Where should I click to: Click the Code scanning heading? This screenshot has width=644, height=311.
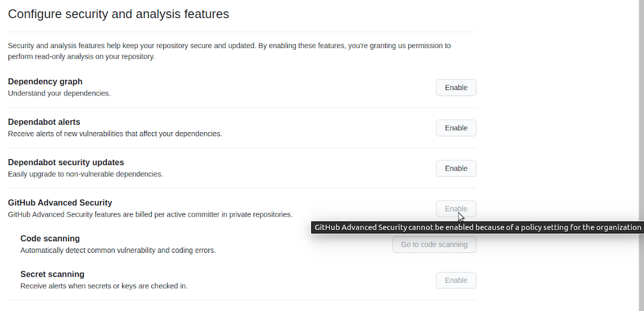(50, 238)
